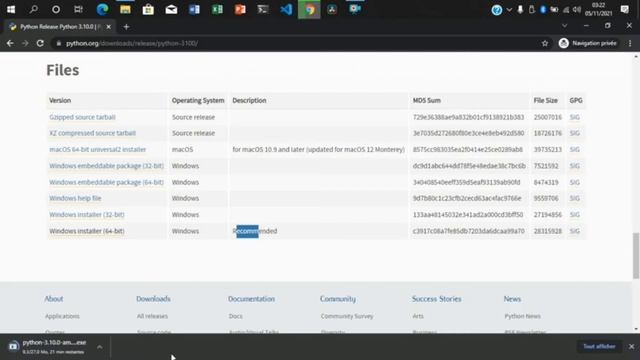Download Windows installer (64-bit)

pos(87,231)
